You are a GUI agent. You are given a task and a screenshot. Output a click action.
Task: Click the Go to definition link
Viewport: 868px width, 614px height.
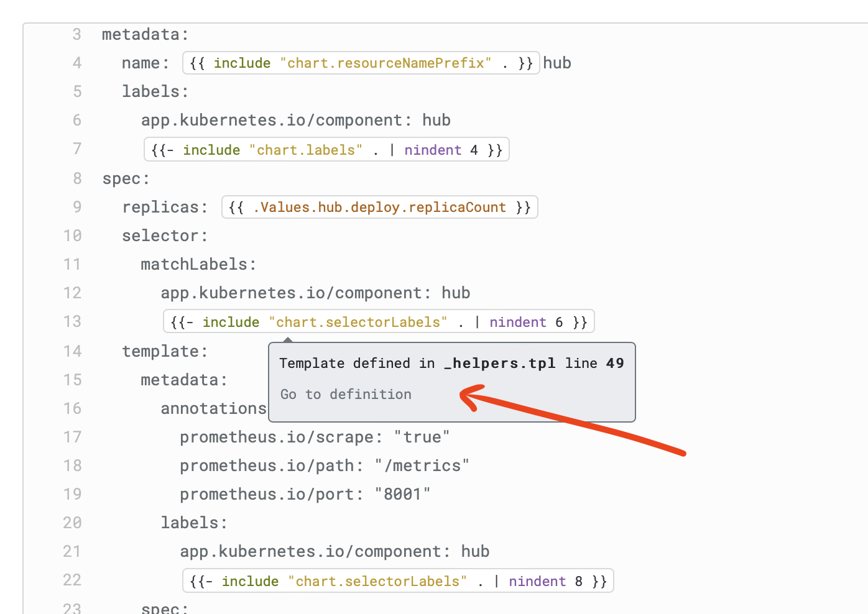pos(345,394)
